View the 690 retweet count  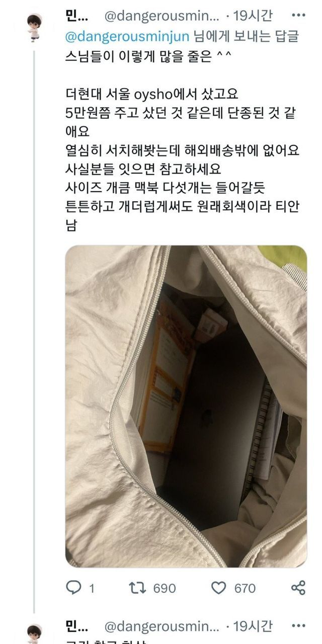(164, 588)
